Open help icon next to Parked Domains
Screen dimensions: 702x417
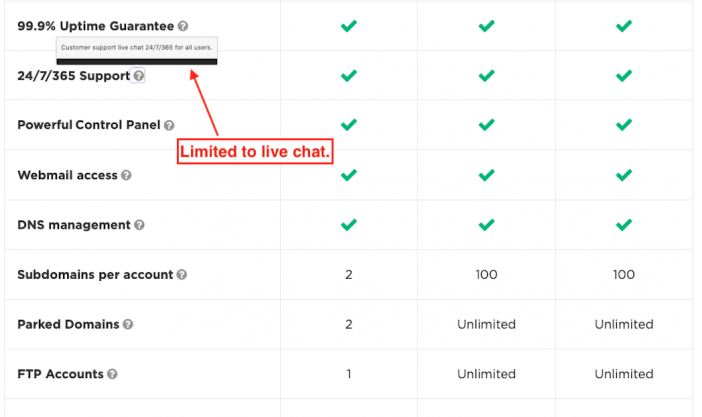[128, 324]
